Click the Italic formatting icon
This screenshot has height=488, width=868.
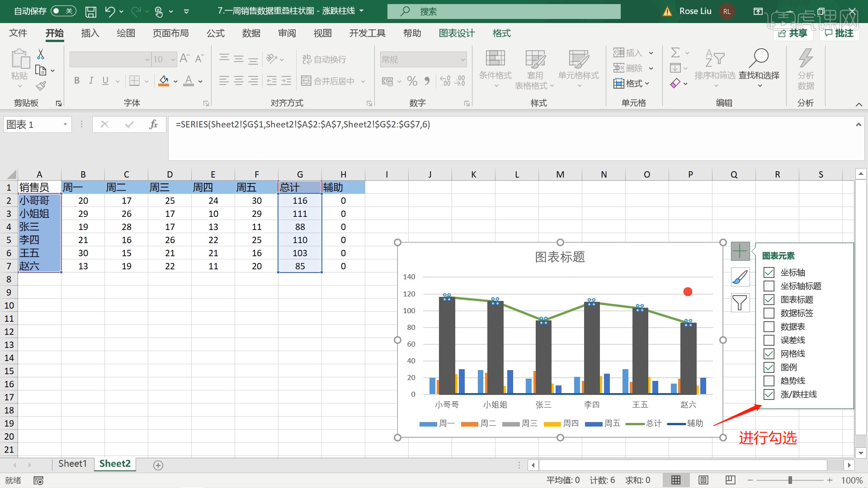coord(90,80)
